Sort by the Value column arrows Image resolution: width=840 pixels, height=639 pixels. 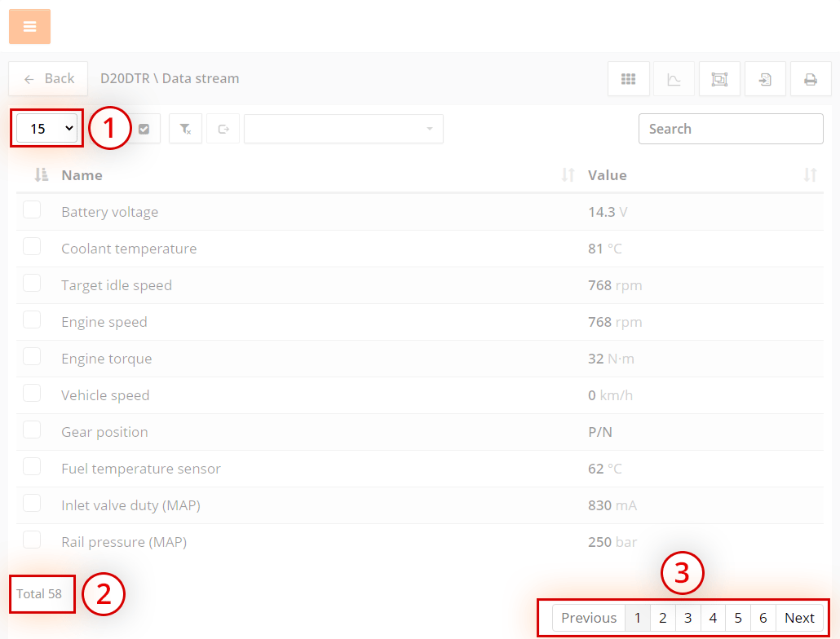coord(810,175)
